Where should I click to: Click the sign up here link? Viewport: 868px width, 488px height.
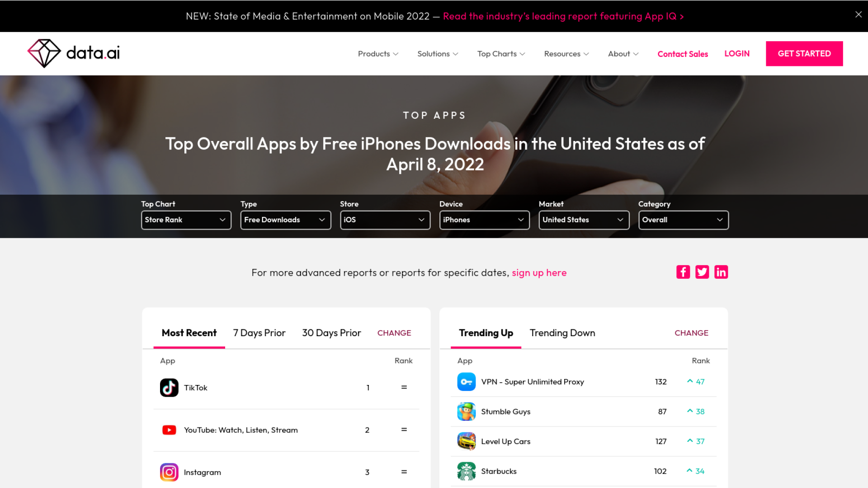pos(539,273)
